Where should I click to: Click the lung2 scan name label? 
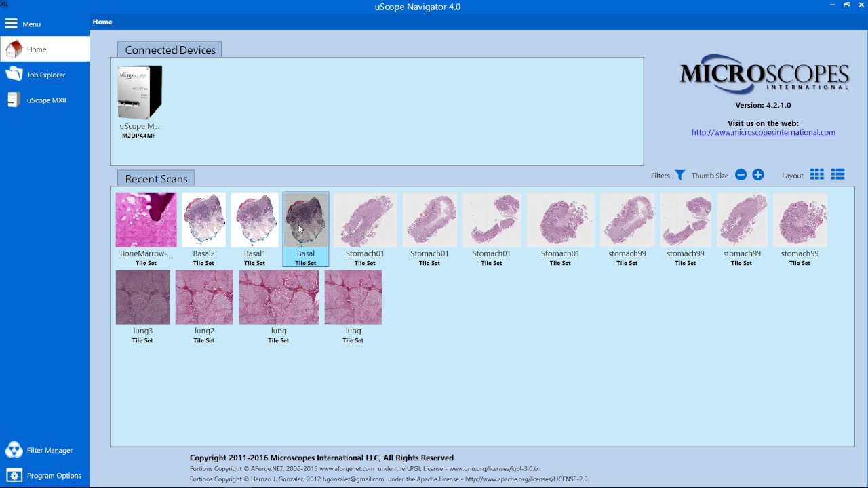[204, 331]
